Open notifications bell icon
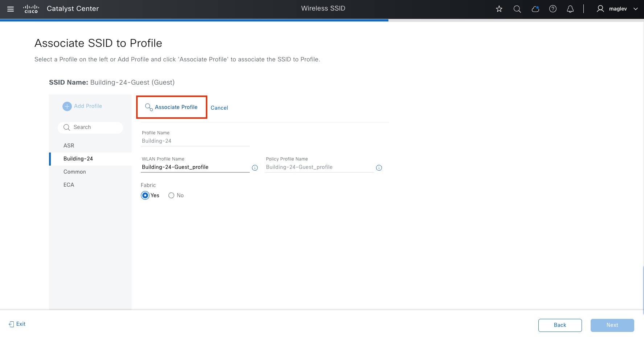 [x=570, y=9]
